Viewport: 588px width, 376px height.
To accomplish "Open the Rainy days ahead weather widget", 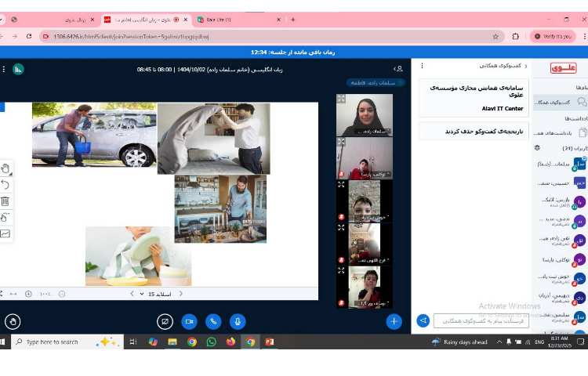I will 459,342.
